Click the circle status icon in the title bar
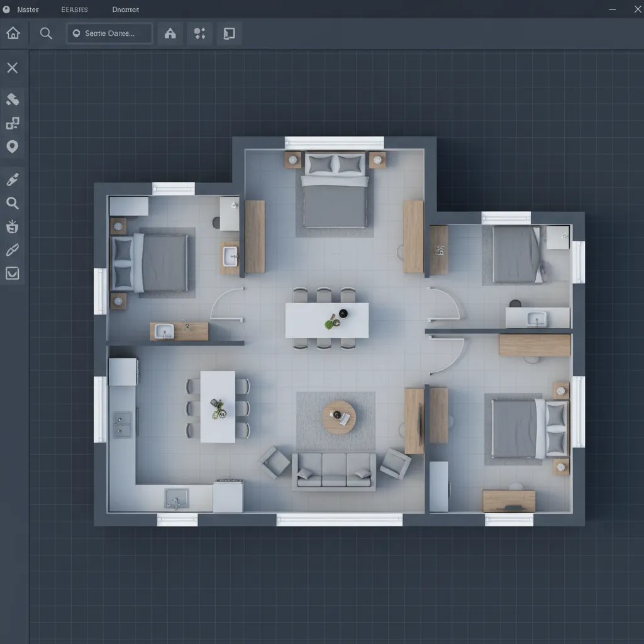Viewport: 644px width, 644px height. point(6,9)
